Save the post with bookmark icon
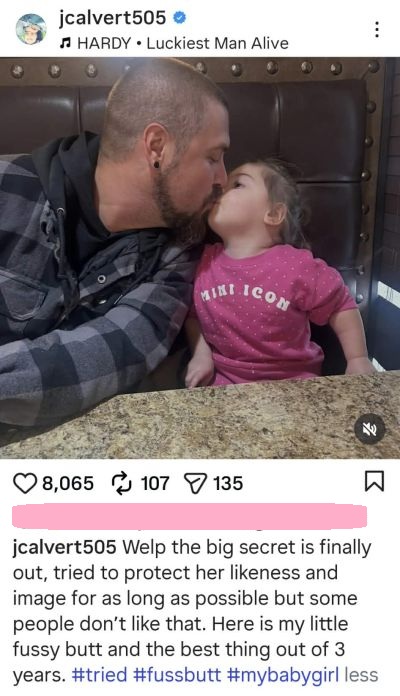This screenshot has width=400, height=696. tap(374, 482)
